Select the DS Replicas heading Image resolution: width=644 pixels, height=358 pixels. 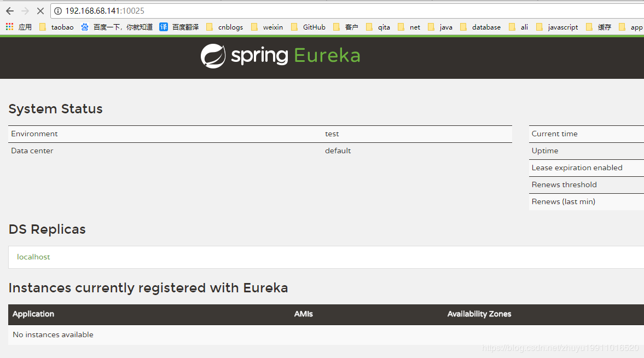coord(47,229)
